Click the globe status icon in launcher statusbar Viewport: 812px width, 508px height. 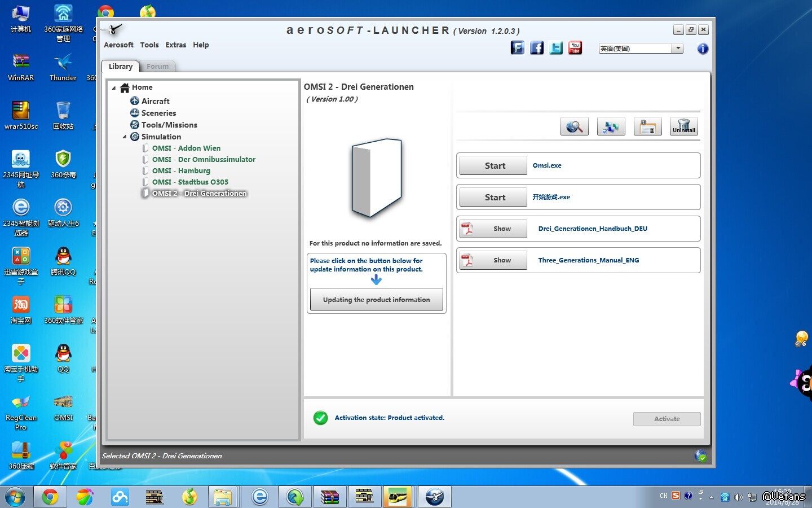click(x=700, y=456)
